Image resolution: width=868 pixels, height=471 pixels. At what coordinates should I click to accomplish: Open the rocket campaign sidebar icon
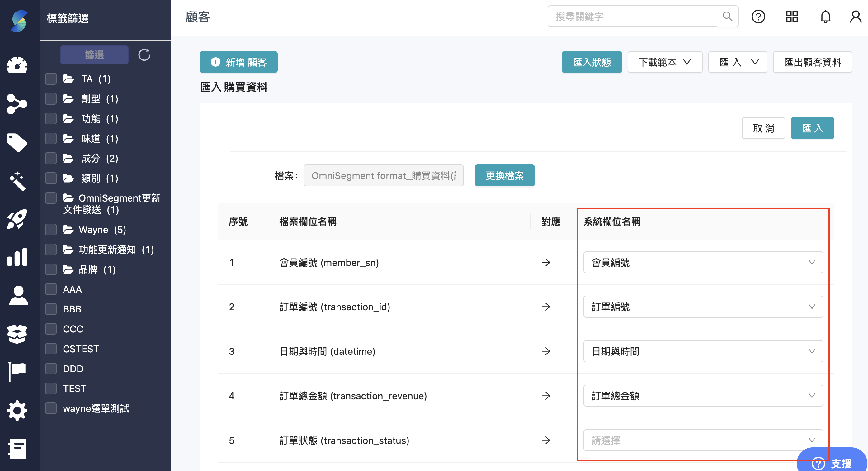[x=17, y=219]
